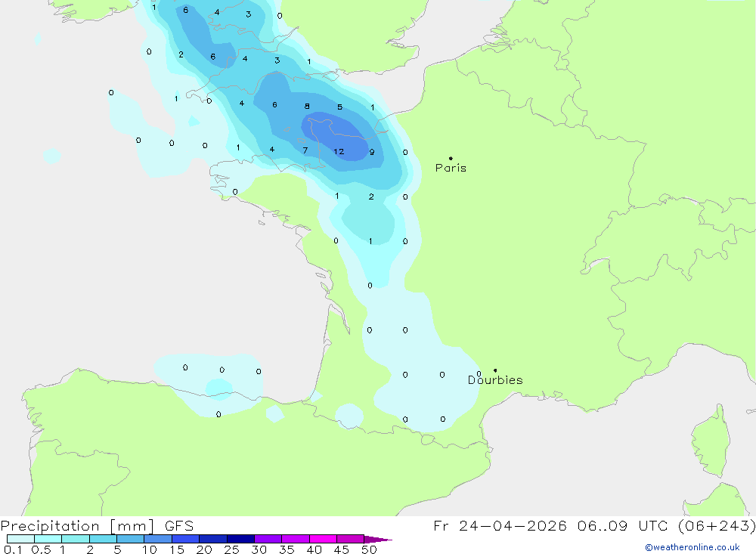Image resolution: width=756 pixels, height=554 pixels.
Task: Click the legend scale label '40'
Action: (314, 549)
